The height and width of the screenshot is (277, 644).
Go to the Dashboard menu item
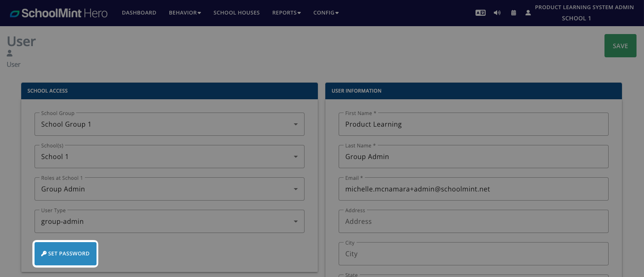click(139, 13)
